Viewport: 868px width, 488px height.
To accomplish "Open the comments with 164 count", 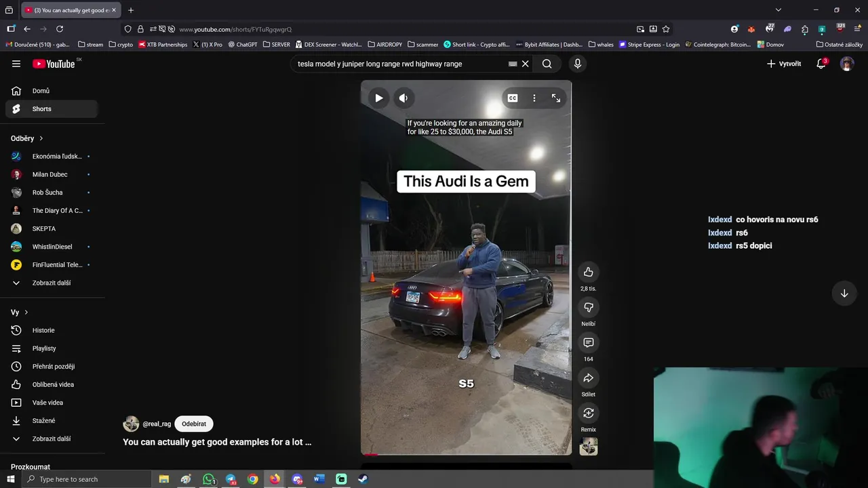I will pos(588,343).
